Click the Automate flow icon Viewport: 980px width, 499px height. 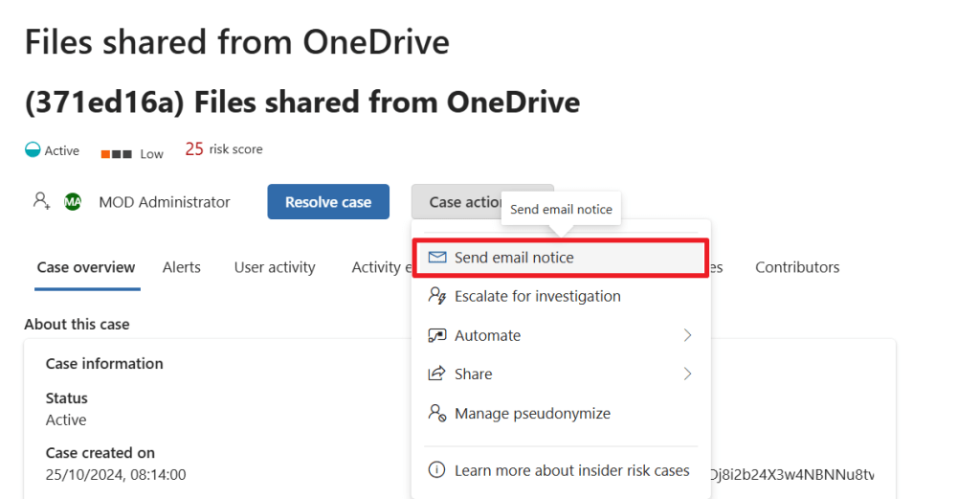click(x=437, y=335)
